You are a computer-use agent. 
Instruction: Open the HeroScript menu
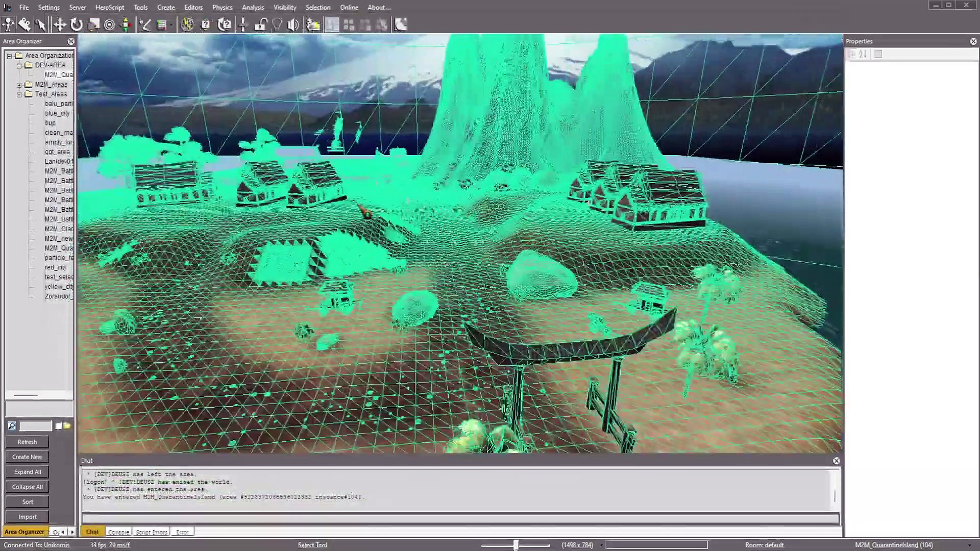109,7
